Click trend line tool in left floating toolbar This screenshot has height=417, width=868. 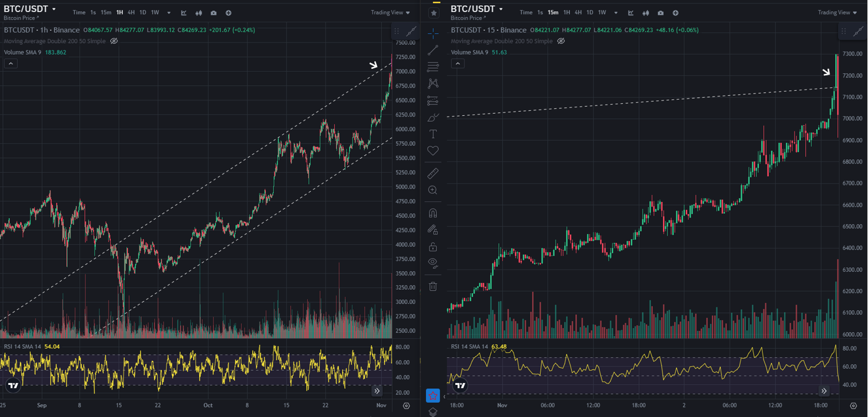[x=412, y=31]
